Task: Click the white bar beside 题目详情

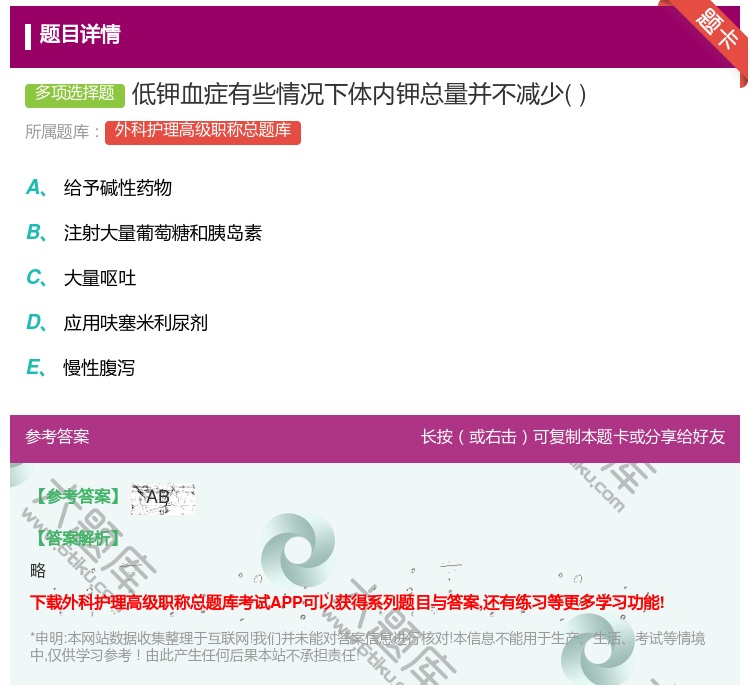Action: [x=28, y=36]
